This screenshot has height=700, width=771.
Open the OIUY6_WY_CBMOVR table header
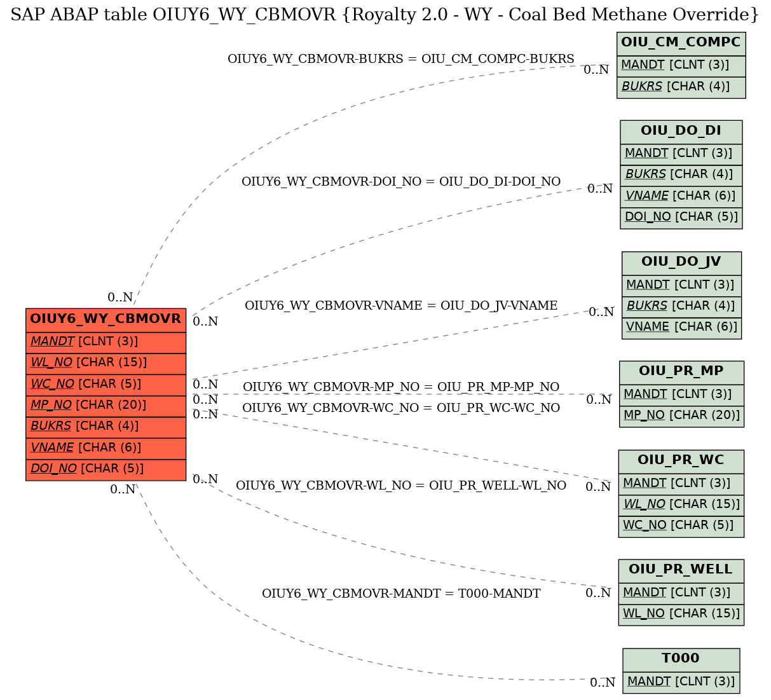click(x=106, y=319)
